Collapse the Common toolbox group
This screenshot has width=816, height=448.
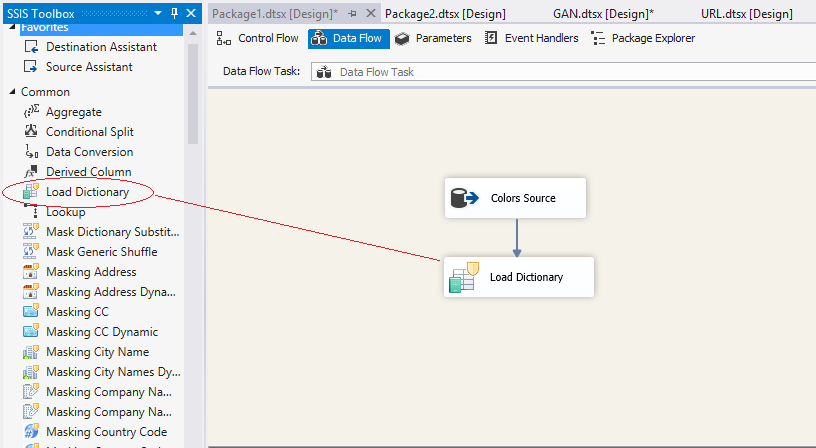pyautogui.click(x=12, y=92)
